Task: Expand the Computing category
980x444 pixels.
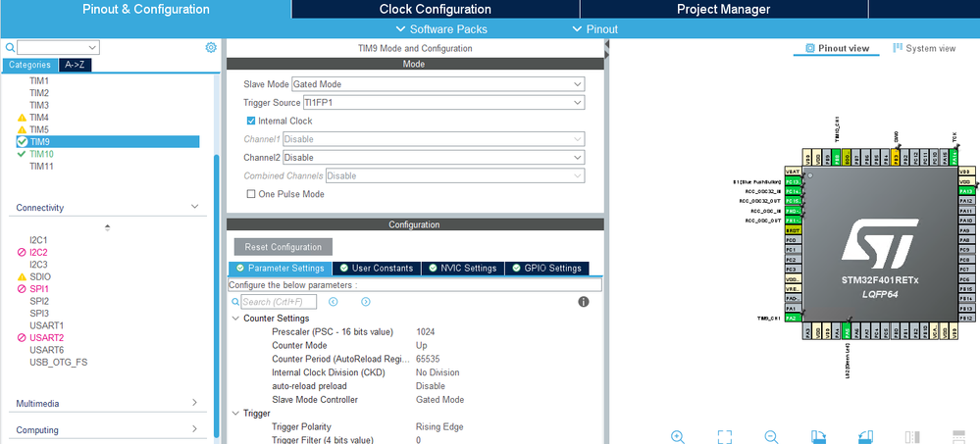Action: point(194,429)
